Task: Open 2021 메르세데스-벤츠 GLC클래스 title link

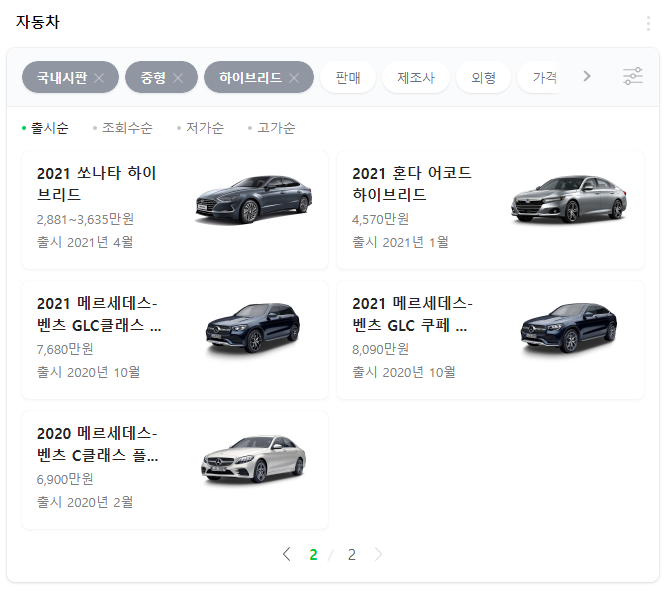Action: point(99,314)
